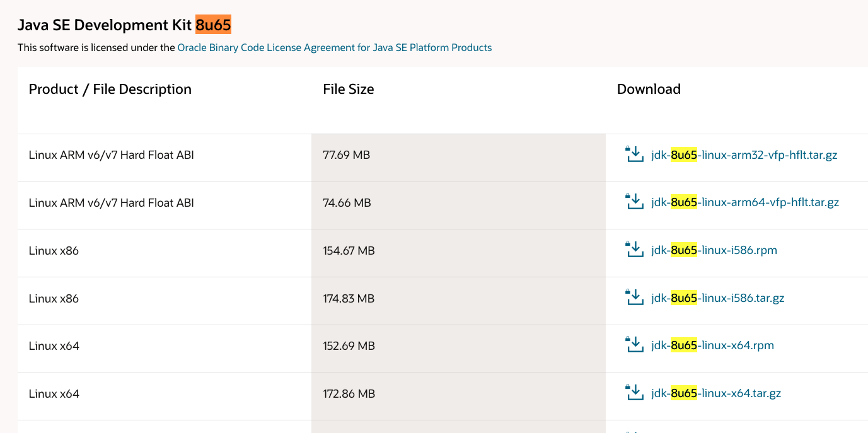Click the jdk-8u65-linux-x64.tar.gz file link
The image size is (868, 433).
(716, 393)
